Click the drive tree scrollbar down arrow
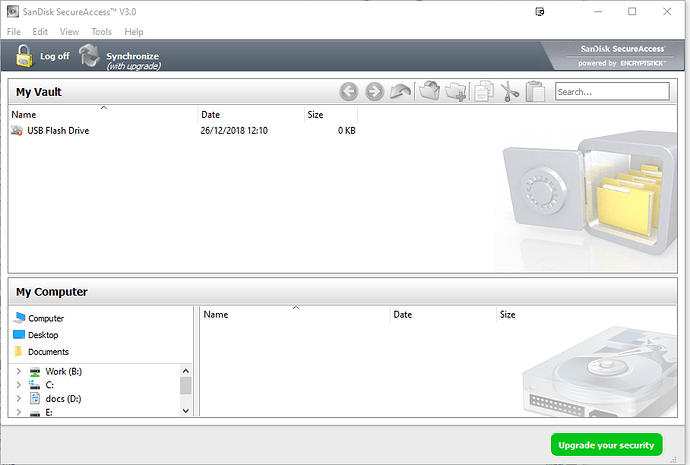 pos(186,411)
